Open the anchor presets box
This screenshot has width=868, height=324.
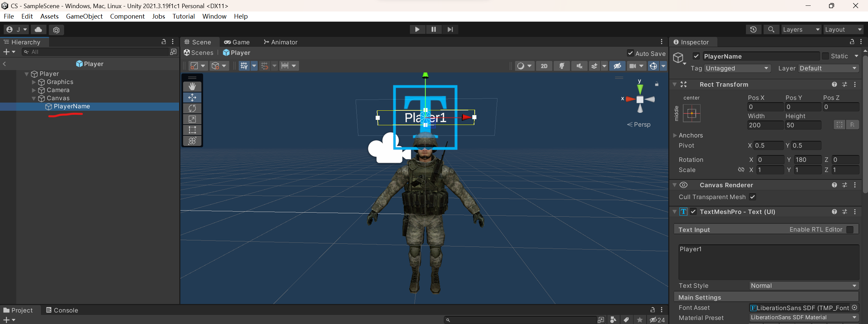(692, 113)
